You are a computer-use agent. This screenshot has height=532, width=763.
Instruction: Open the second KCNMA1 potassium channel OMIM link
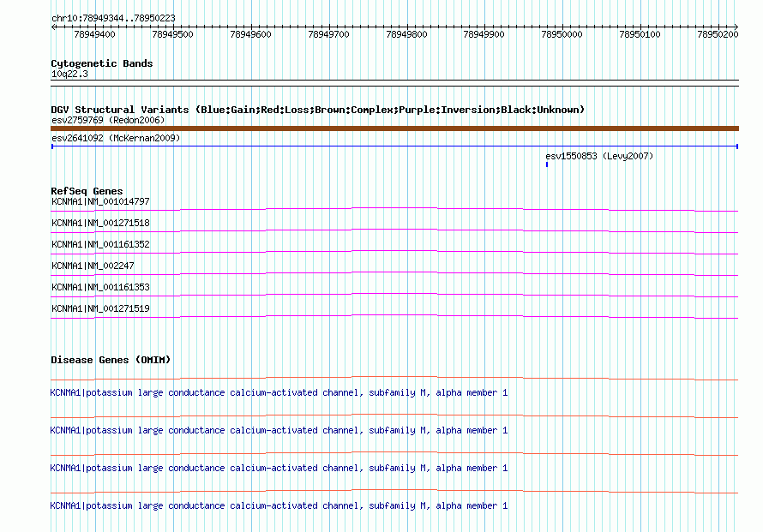point(279,430)
